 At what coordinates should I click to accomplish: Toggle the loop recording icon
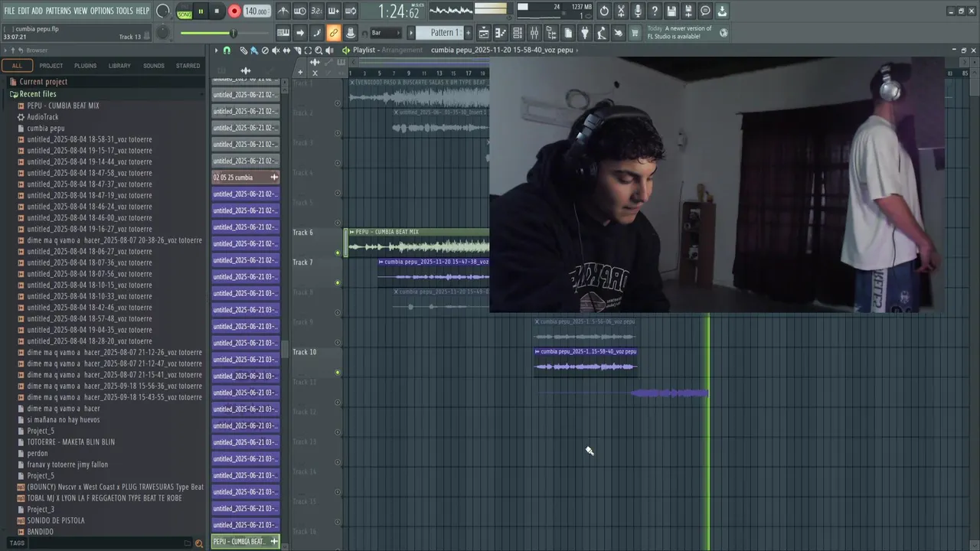351,11
